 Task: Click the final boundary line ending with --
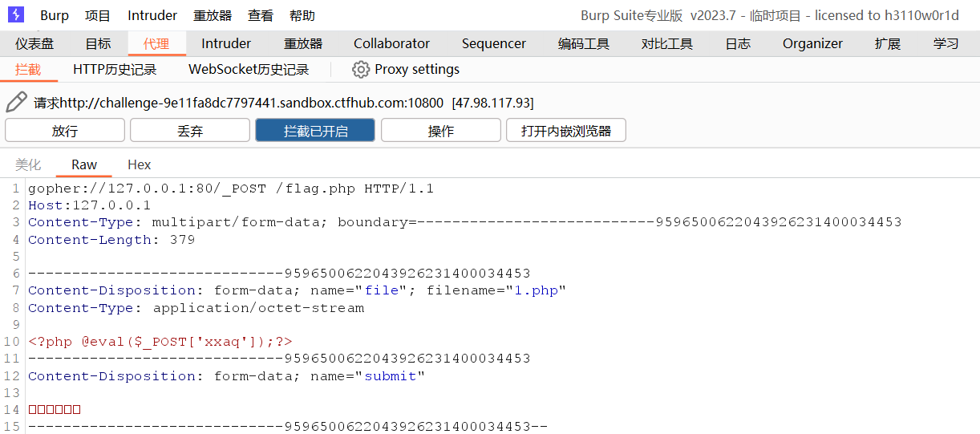(x=288, y=427)
